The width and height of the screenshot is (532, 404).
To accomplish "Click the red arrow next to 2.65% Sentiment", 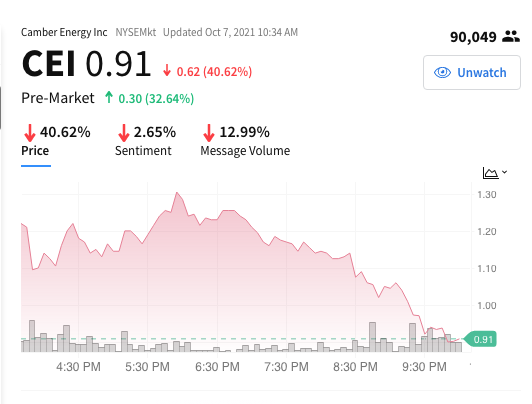I will tap(124, 133).
